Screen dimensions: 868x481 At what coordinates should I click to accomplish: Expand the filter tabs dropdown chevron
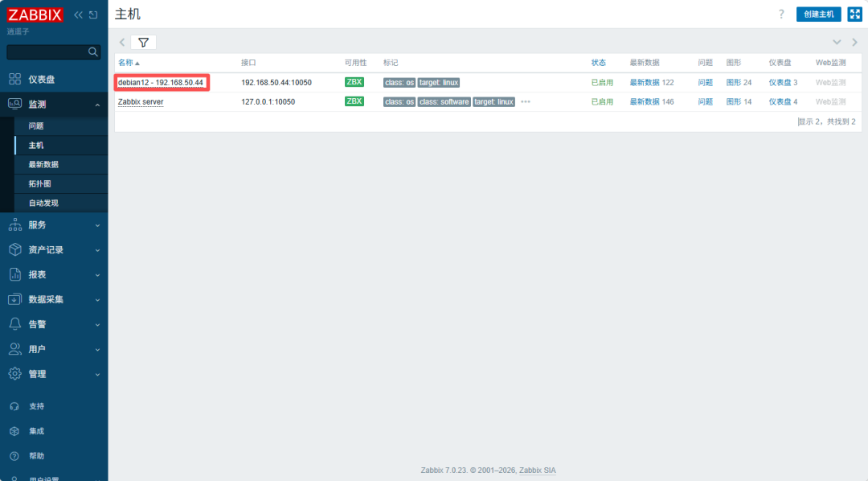pos(837,42)
